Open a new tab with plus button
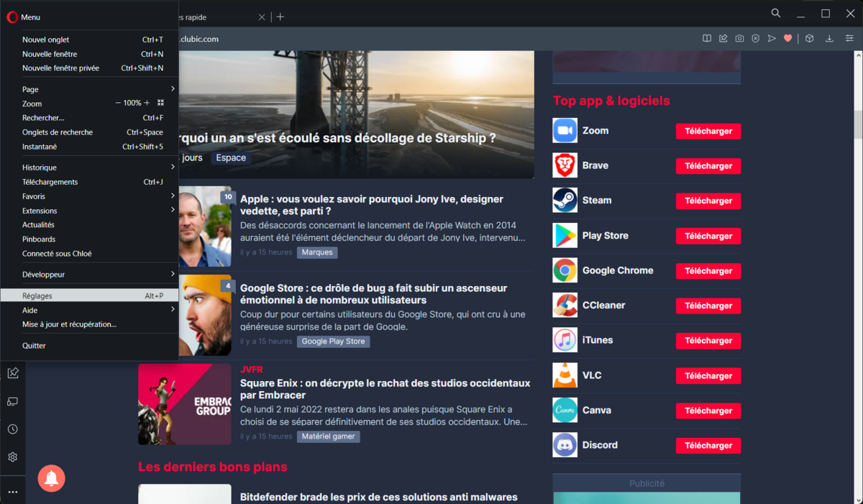Screen dimensions: 863x504 pos(280,17)
